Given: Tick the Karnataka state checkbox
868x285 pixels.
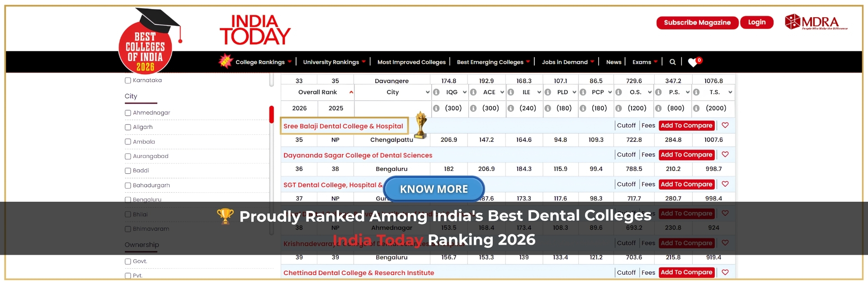Looking at the screenshot, I should pos(128,81).
